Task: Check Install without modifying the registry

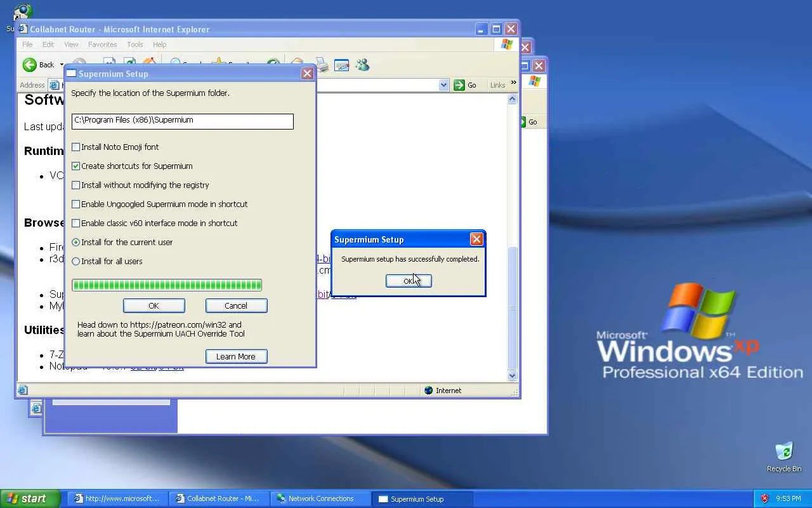Action: (76, 185)
